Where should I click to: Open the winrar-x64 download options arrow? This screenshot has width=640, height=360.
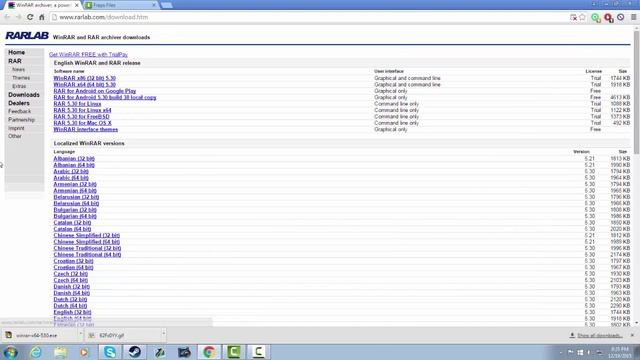click(80, 335)
